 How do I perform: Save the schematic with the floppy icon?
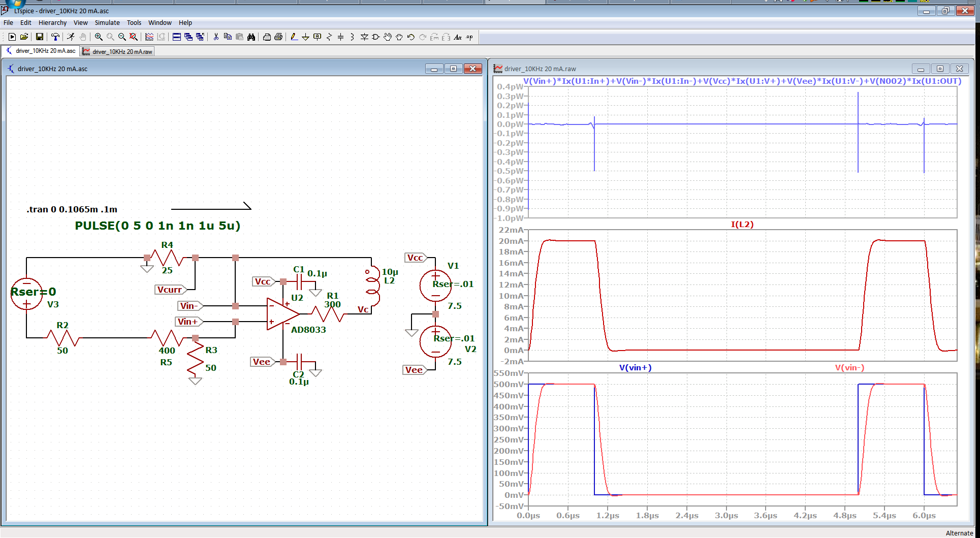[40, 37]
